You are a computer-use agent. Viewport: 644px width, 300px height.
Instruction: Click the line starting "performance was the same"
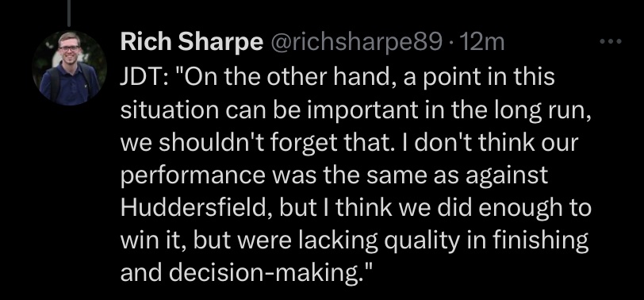click(334, 175)
